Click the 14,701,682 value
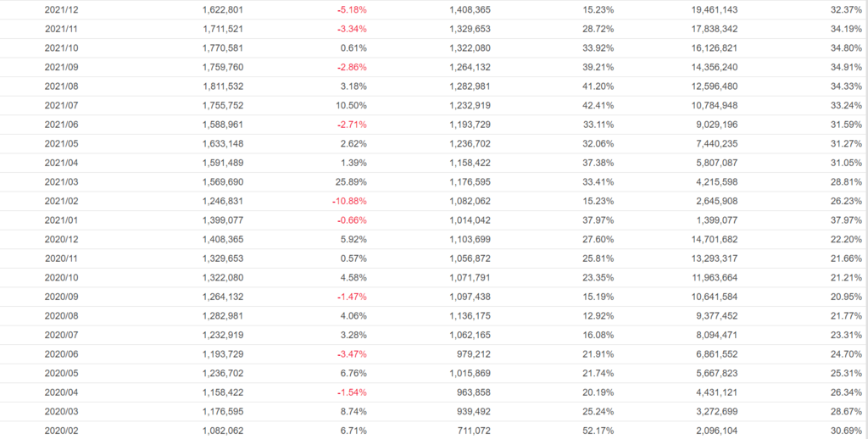The image size is (868, 439). click(x=709, y=239)
